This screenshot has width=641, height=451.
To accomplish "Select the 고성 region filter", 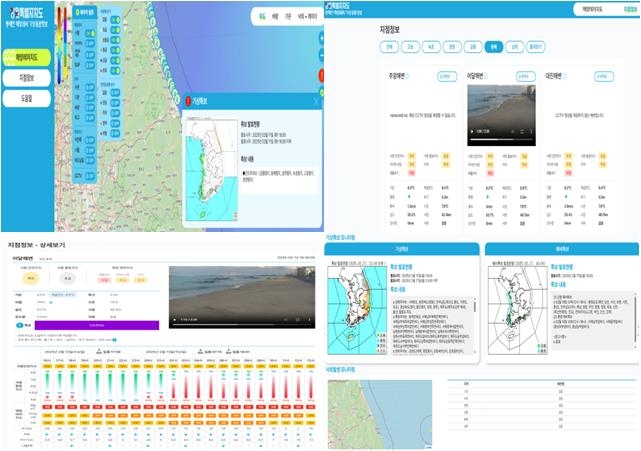I will tap(410, 47).
